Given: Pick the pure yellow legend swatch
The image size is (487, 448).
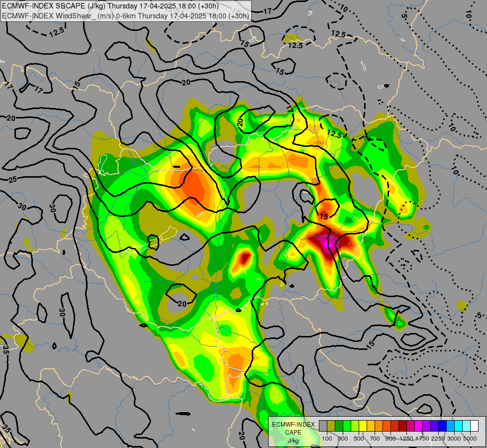Looking at the screenshot, I should click(363, 426).
